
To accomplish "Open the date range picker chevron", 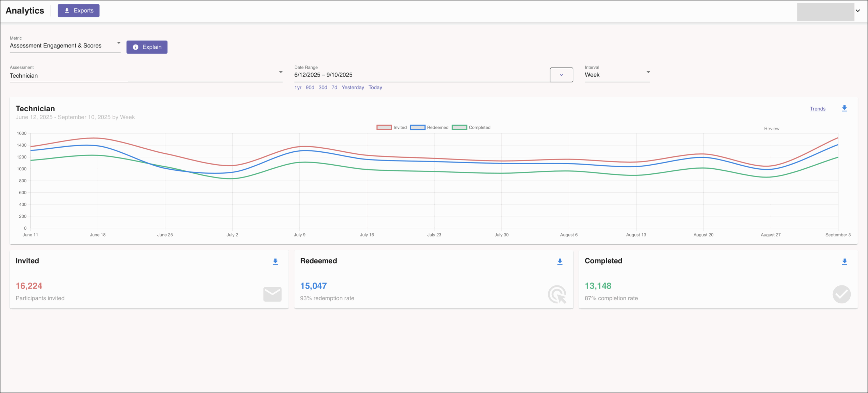I will click(561, 75).
